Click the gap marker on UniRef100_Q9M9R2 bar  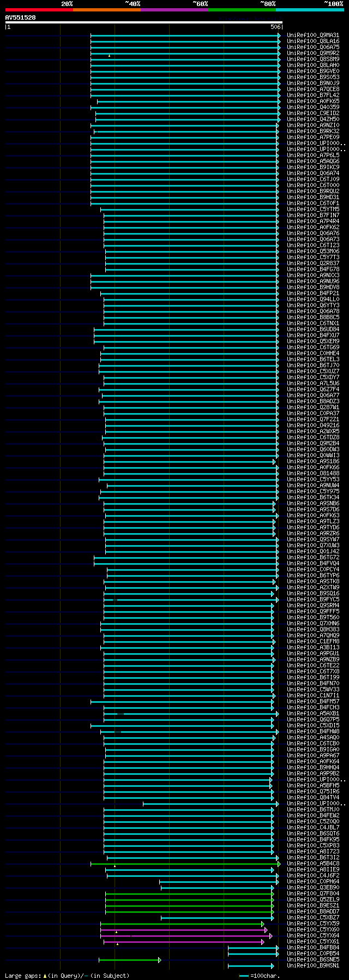pyautogui.click(x=109, y=56)
